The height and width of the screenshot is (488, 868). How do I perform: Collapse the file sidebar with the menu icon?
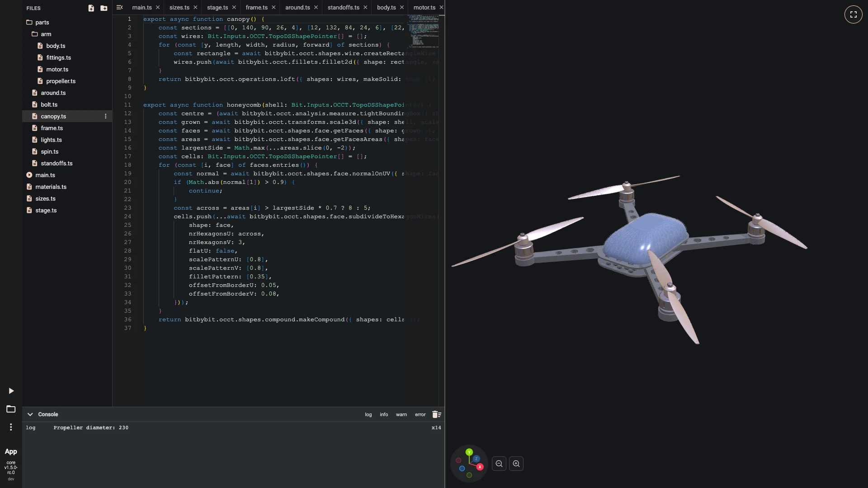click(119, 7)
